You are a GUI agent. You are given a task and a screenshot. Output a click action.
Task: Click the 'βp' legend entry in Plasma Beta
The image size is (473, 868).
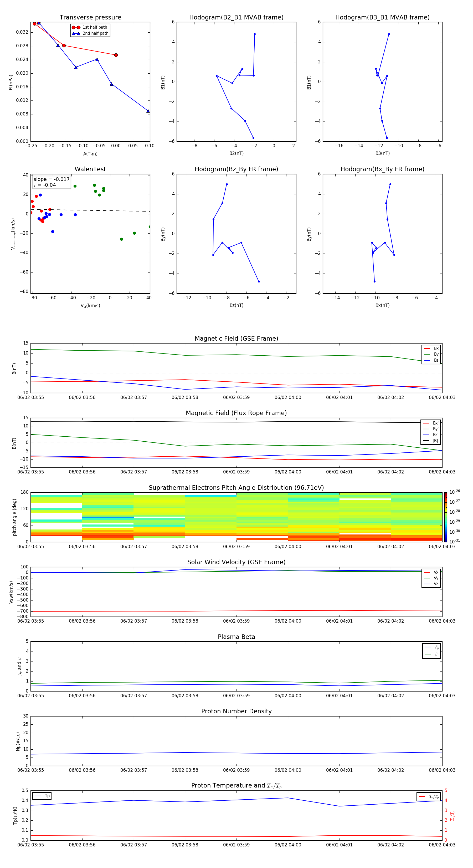(431, 647)
